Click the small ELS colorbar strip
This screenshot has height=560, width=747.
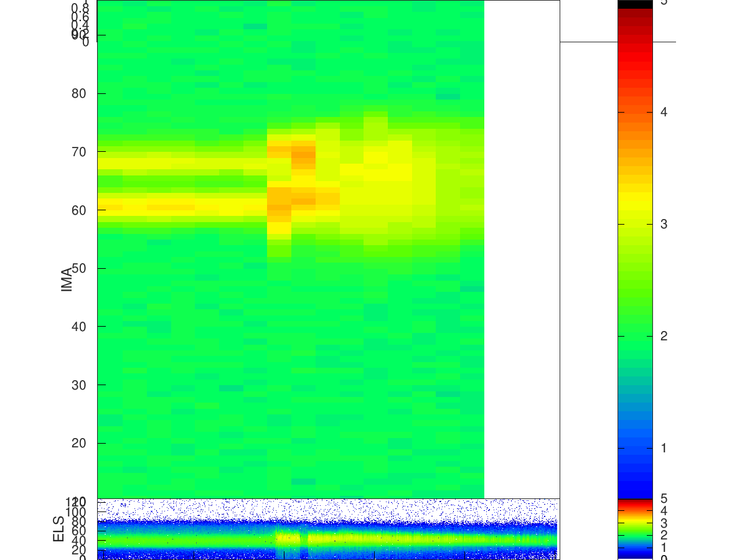coord(634,529)
